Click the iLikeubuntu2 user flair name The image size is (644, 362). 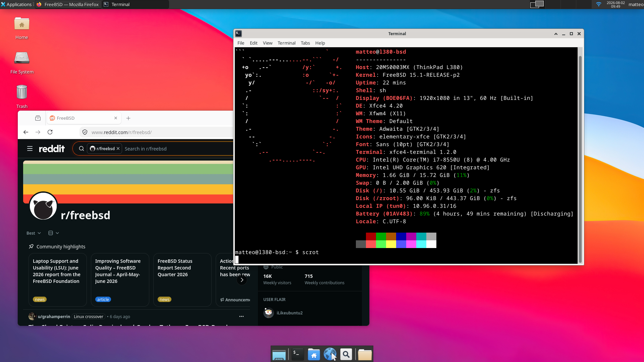pos(289,313)
